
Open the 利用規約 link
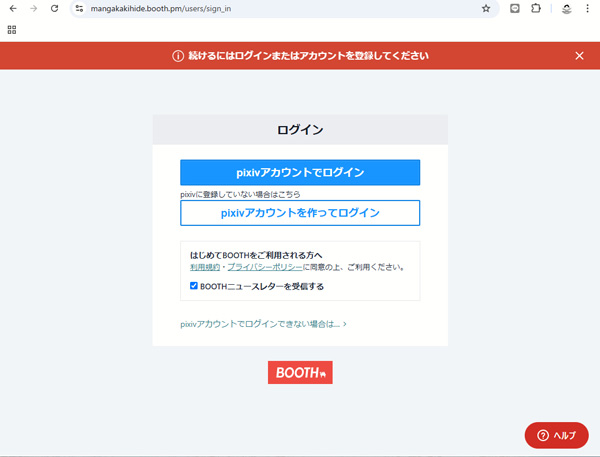click(x=205, y=267)
